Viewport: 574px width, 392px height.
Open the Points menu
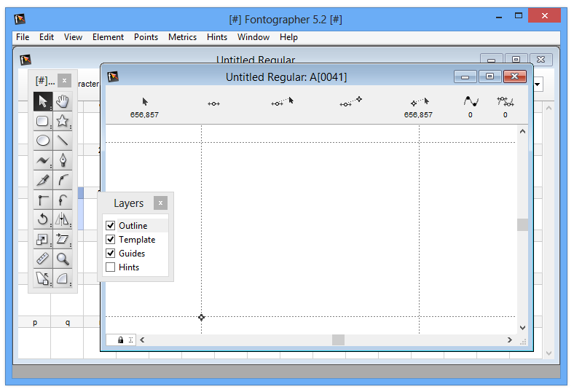(146, 37)
